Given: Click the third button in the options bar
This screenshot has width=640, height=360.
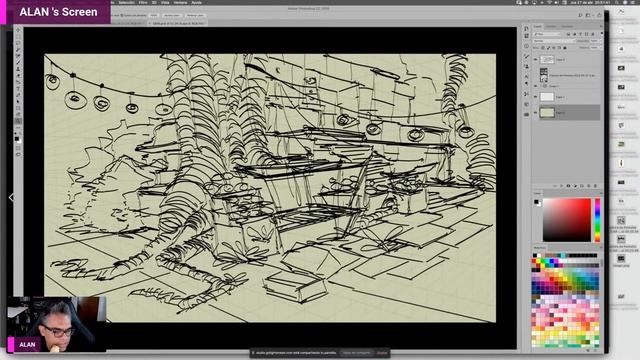Looking at the screenshot, I should point(195,15).
